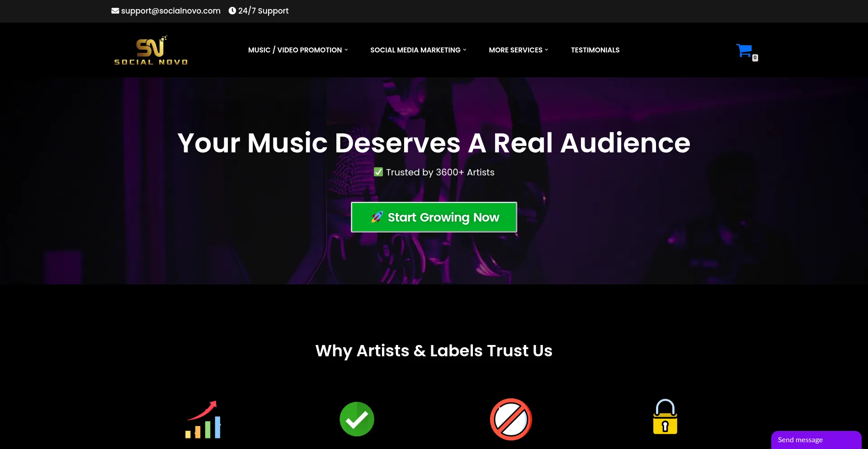The image size is (868, 449).
Task: Open the shopping cart icon
Action: pos(744,50)
